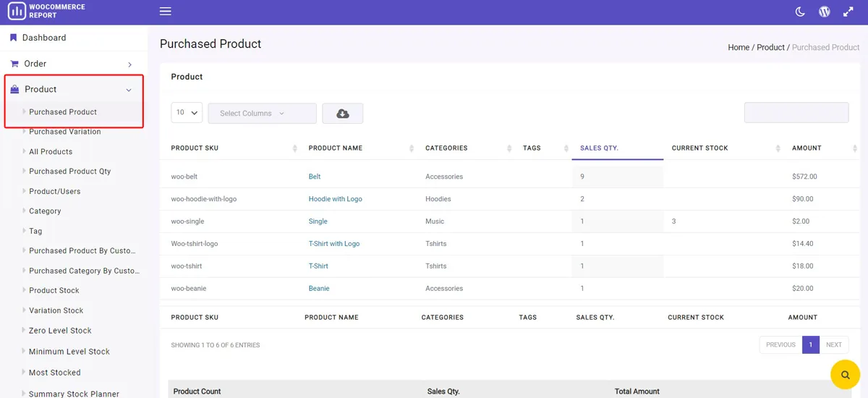Click the Single product link
The height and width of the screenshot is (398, 868).
318,221
